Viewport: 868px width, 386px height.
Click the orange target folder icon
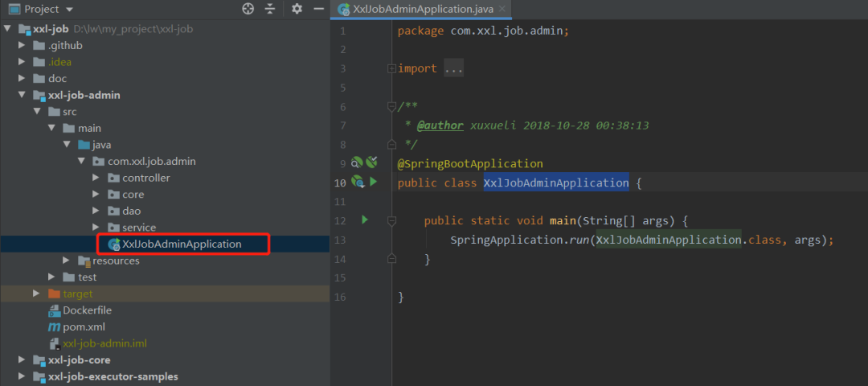54,294
